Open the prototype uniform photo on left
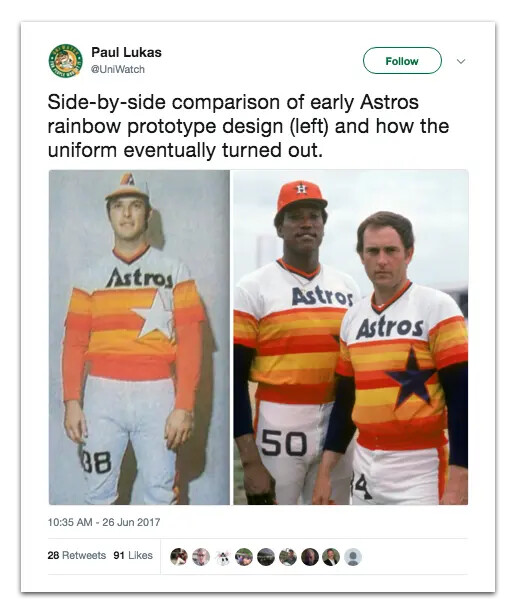This screenshot has width=515, height=615. [x=139, y=337]
